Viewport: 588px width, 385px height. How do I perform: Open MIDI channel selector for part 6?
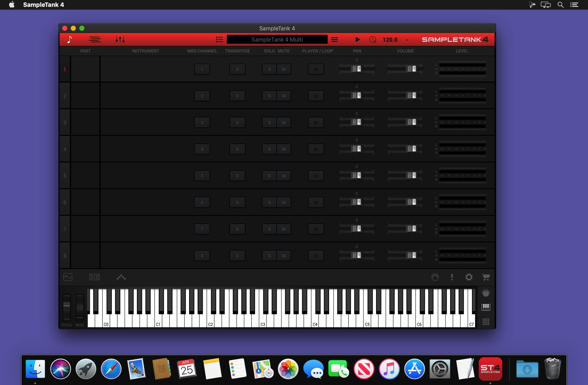(202, 203)
